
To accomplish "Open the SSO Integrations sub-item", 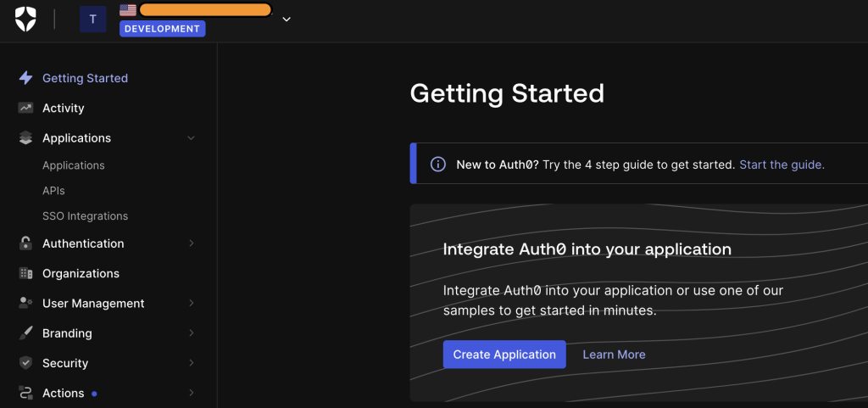I will point(86,216).
